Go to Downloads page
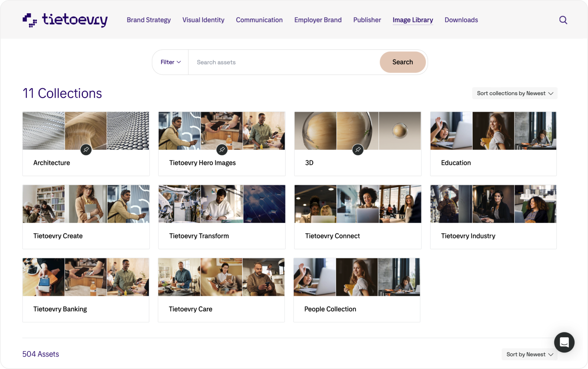Image resolution: width=588 pixels, height=369 pixels. (461, 20)
